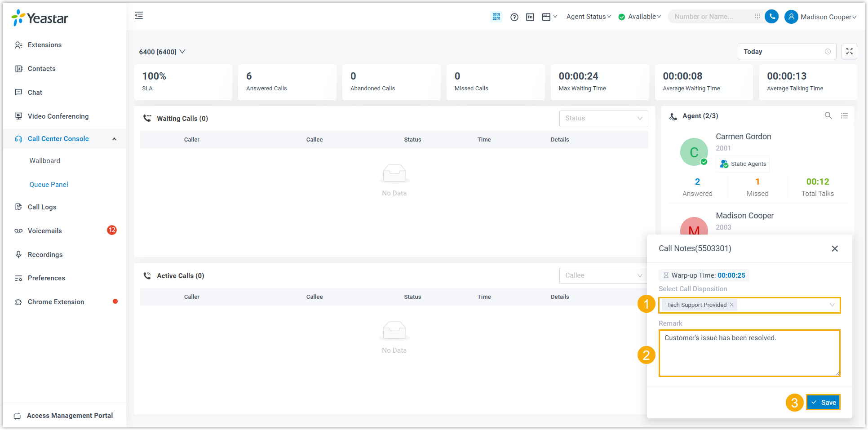Go to Call Logs
The image size is (868, 430).
(42, 207)
